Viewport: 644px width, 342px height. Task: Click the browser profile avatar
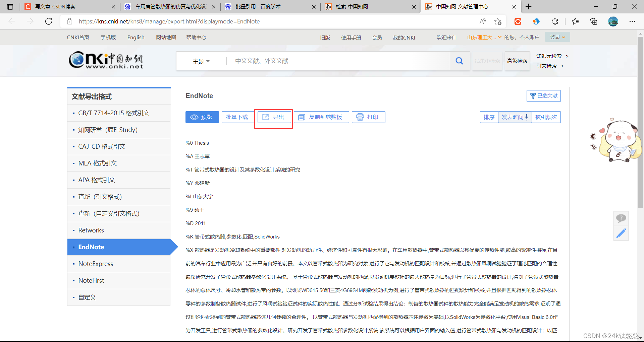coord(613,21)
